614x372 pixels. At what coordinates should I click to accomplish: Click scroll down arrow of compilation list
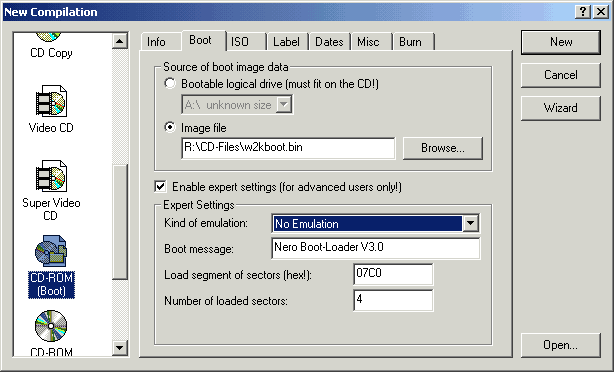[119, 347]
